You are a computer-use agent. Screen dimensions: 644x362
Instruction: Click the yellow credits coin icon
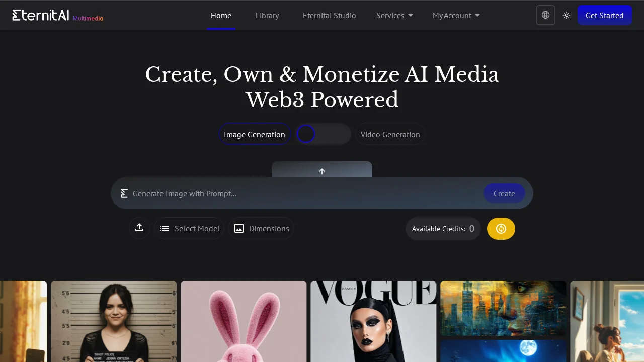pos(501,229)
